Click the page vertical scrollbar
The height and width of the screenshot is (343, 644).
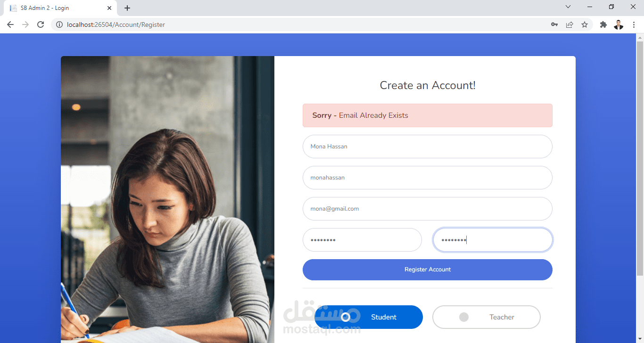tap(640, 158)
